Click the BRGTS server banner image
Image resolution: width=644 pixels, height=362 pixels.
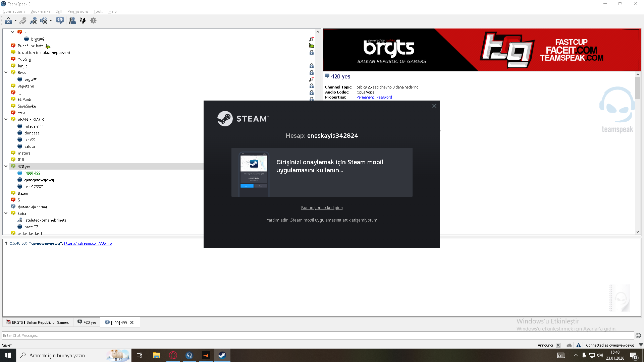pyautogui.click(x=482, y=50)
